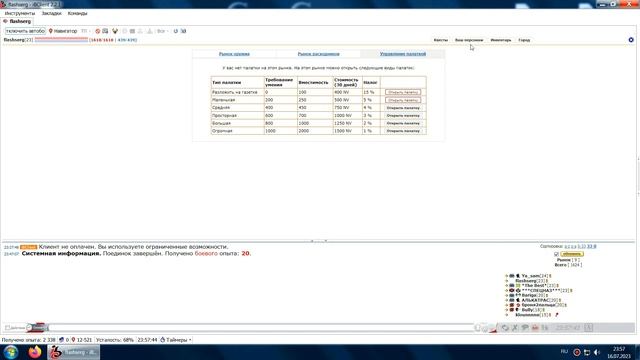Click player name Bariga in the list
The height and width of the screenshot is (360, 640).
(529, 295)
